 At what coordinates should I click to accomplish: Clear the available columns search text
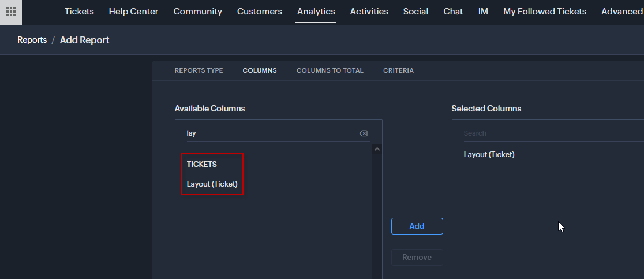point(363,133)
